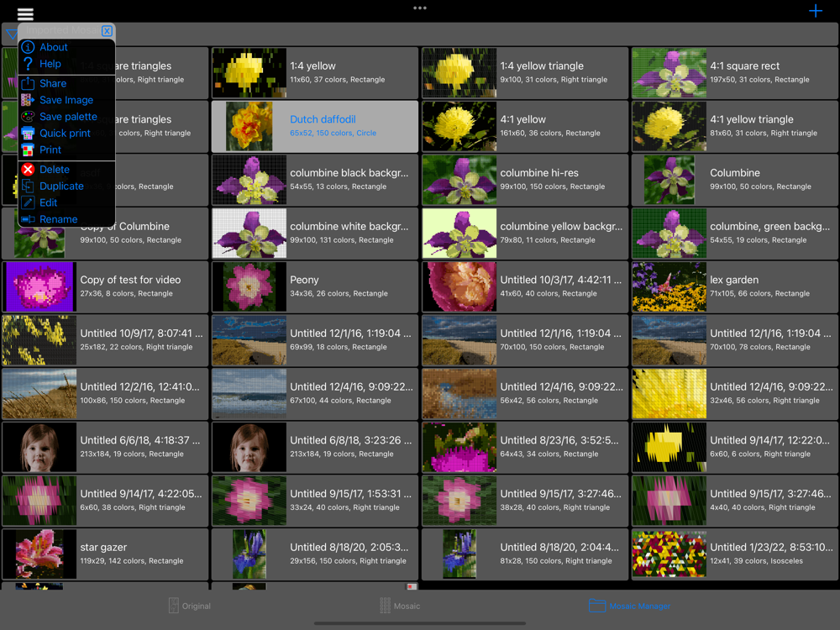Open columbine white background thumbnail

(249, 234)
